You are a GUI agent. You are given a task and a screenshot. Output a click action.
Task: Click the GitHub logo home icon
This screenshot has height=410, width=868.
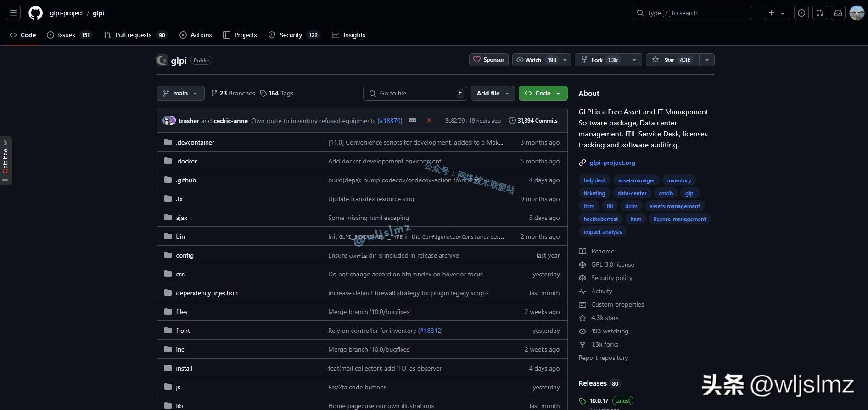coord(35,13)
